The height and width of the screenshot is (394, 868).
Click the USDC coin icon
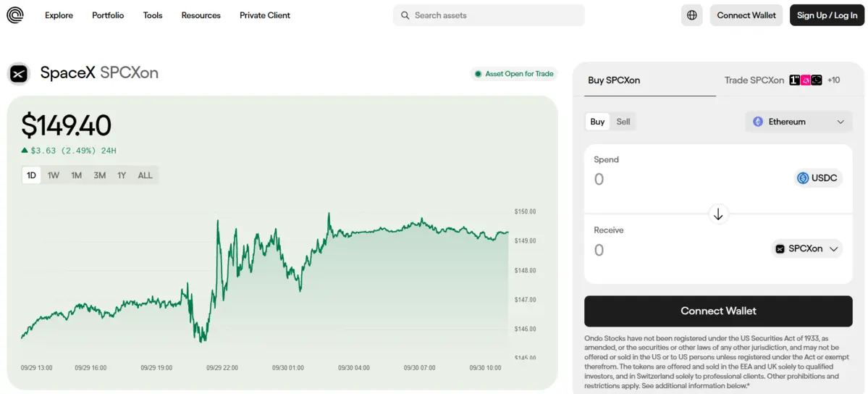pos(803,178)
